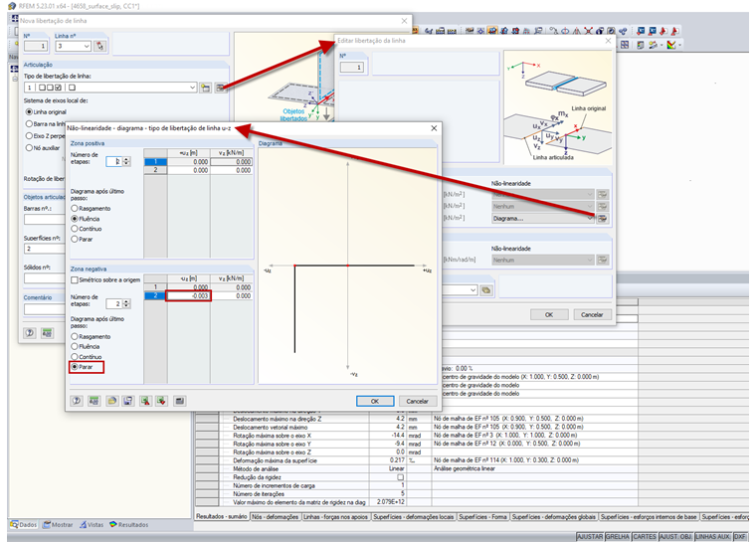Enable Simétrico sobre a origem checkbox
The width and height of the screenshot is (756, 542).
[75, 280]
